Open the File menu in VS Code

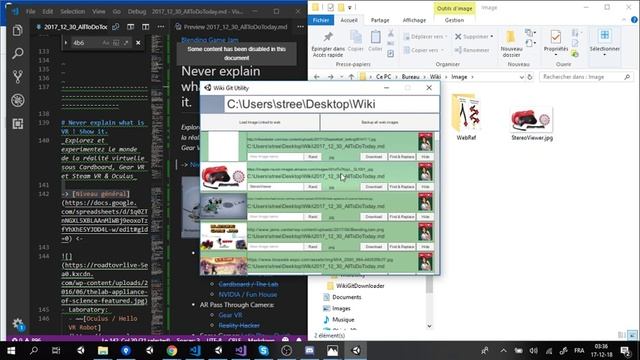point(31,11)
